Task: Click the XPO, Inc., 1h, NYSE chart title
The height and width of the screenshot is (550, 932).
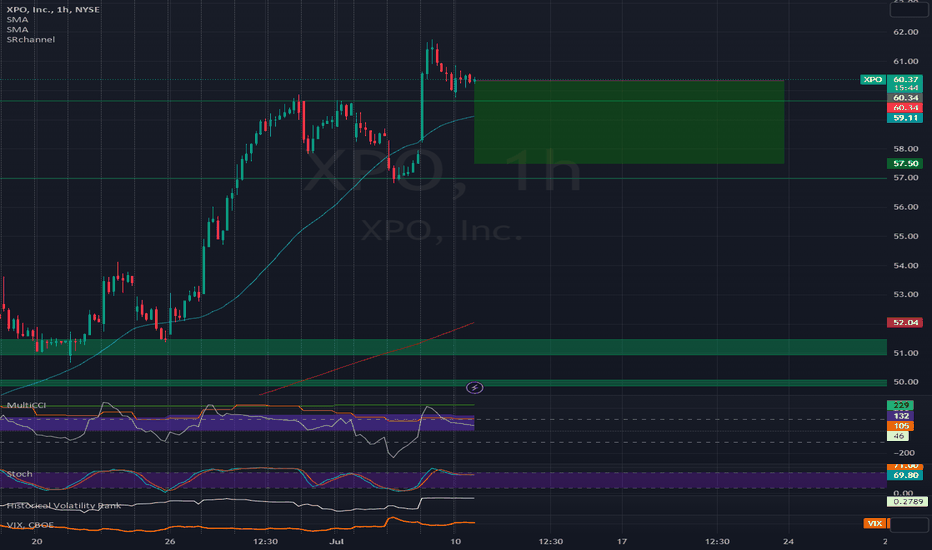Action: coord(53,10)
